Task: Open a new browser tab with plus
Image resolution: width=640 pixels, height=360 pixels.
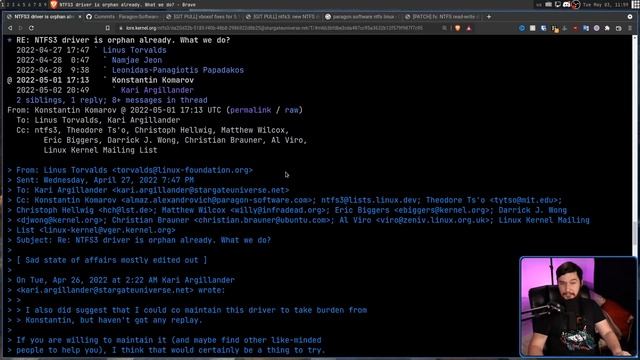Action: 489,17
